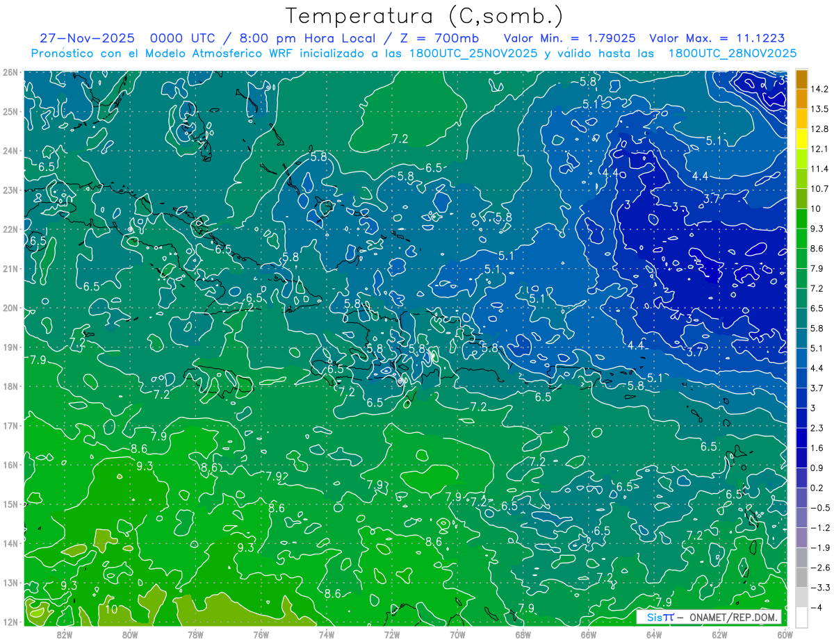This screenshot has width=834, height=644.
Task: Click the '0.9' color bar label
Action: 818,468
